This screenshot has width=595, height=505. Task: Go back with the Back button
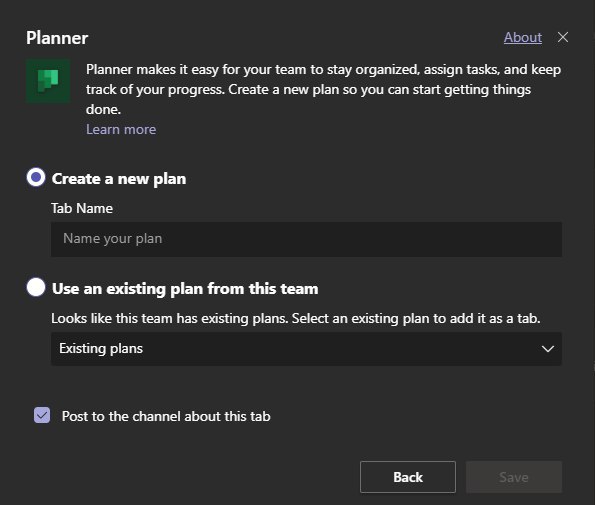[x=408, y=477]
